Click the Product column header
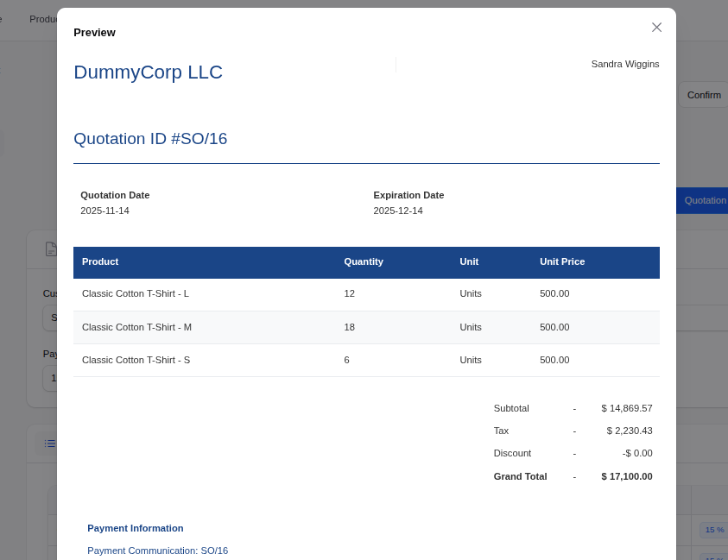The width and height of the screenshot is (728, 560). click(100, 261)
